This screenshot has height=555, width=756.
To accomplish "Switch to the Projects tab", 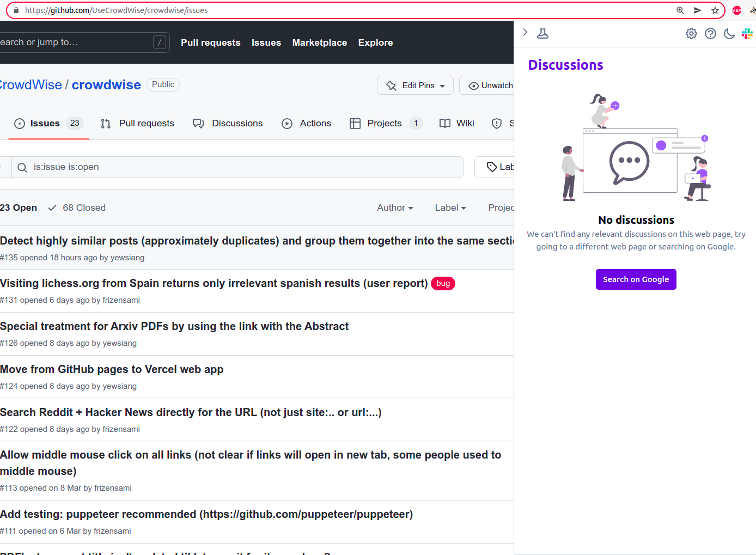I will (x=386, y=124).
